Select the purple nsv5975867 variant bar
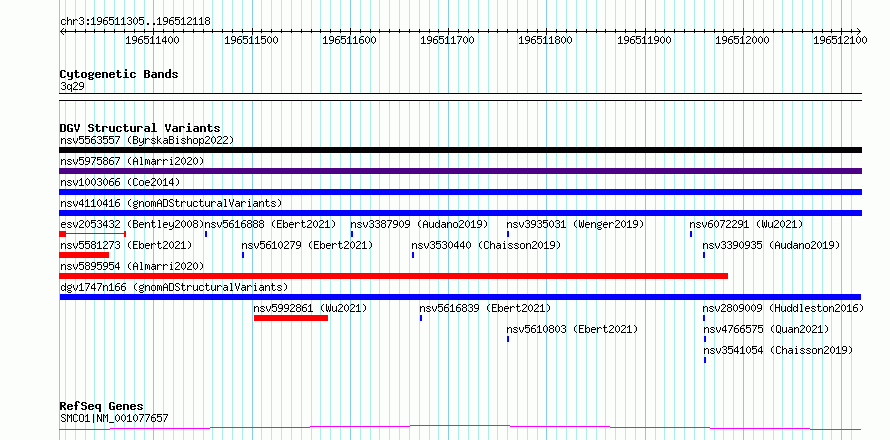Screen dimensions: 890x440 tap(460, 171)
